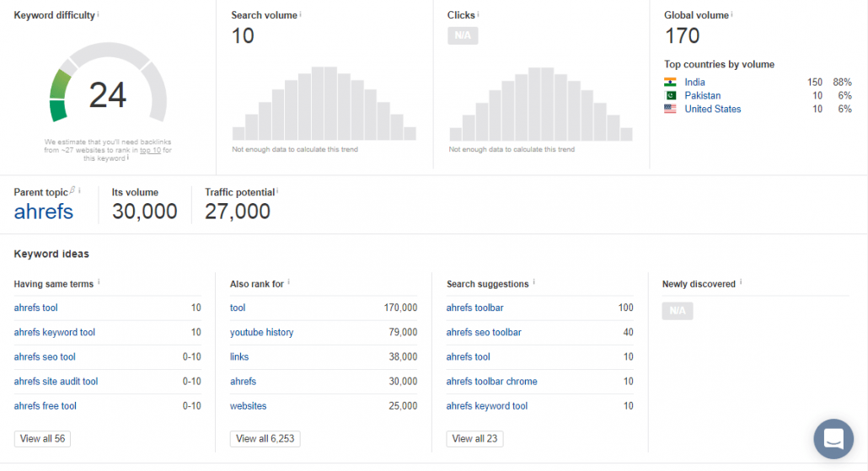Click info icon beside Clicks heading
Screen dimensions: 868x471
click(478, 13)
